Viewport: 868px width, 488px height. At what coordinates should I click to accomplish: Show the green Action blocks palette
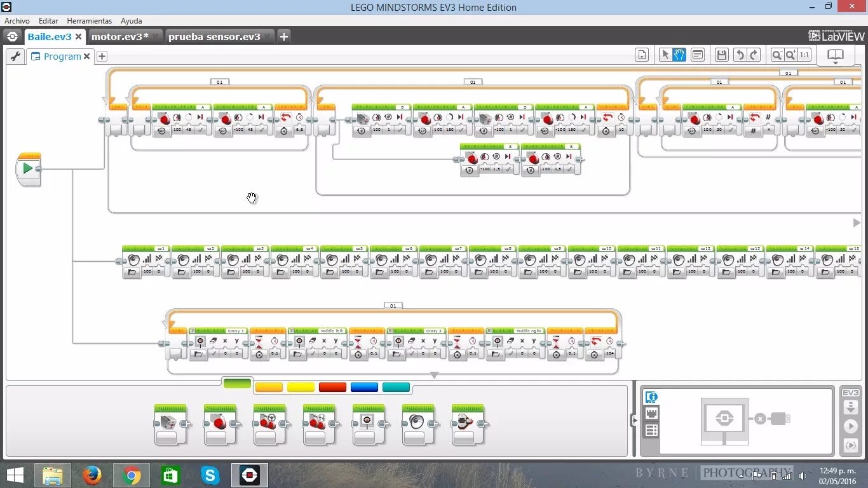[237, 383]
